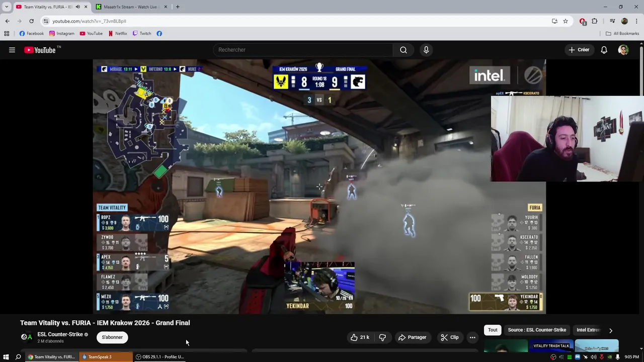The image size is (644, 362).
Task: Open the ESL Counter-Strike channel avatar
Action: pos(26,337)
